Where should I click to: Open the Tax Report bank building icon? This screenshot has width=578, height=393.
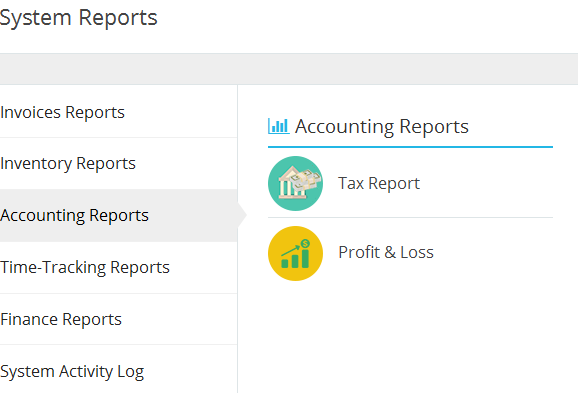point(295,183)
